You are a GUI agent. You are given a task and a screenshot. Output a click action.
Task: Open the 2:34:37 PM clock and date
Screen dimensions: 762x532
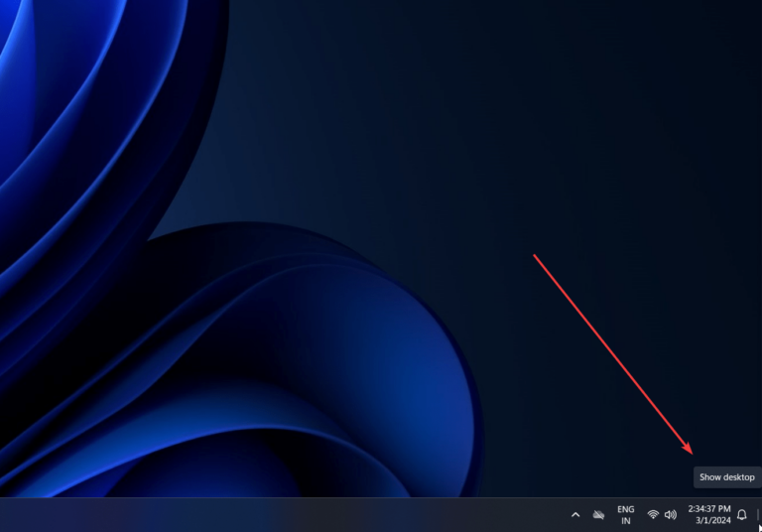(x=709, y=514)
